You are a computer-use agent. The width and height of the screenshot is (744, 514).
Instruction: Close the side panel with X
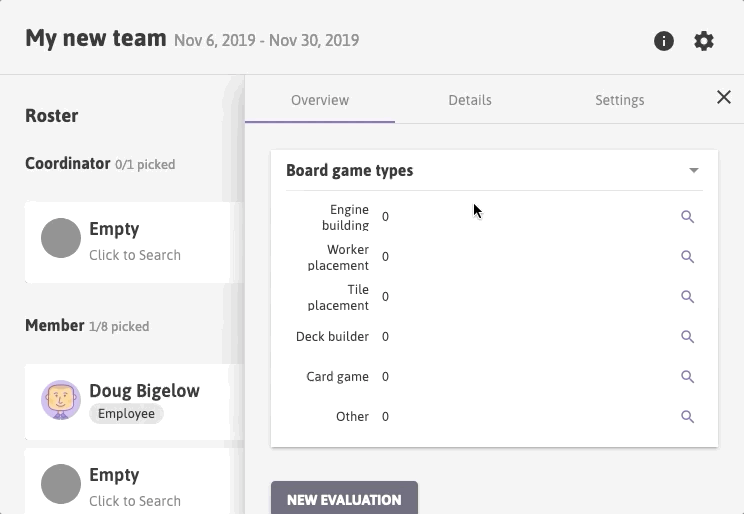(x=724, y=97)
